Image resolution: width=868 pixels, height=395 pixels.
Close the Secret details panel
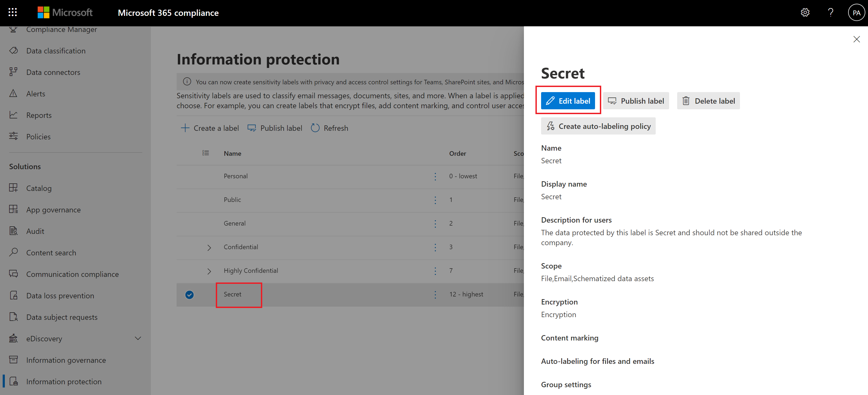point(856,39)
